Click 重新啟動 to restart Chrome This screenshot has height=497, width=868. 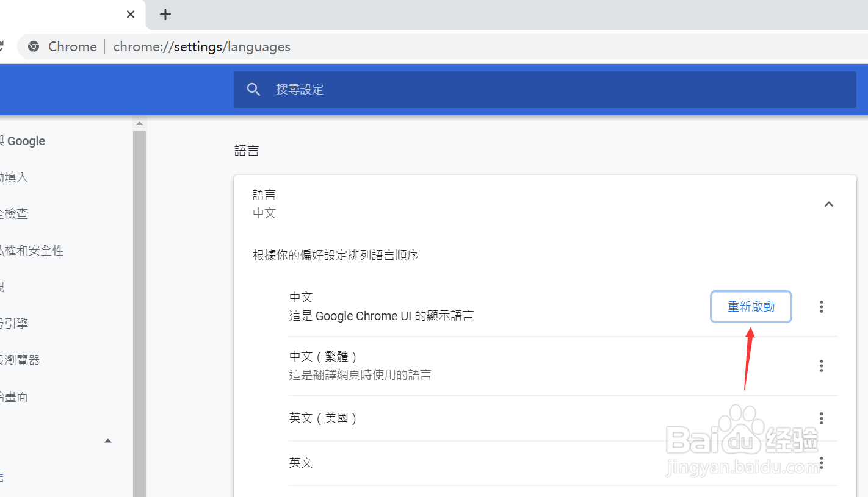pos(751,306)
